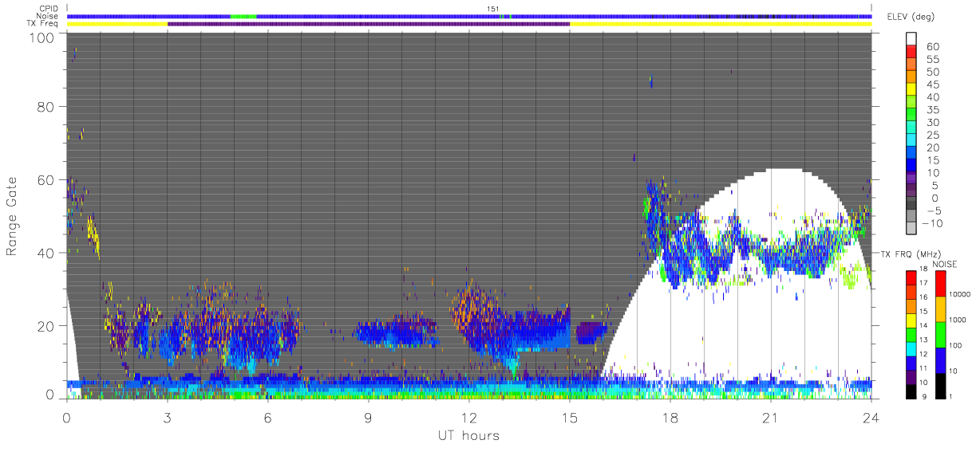Image resolution: width=980 pixels, height=452 pixels.
Task: Click the ELEV colorbar label −10
Action: 932,223
